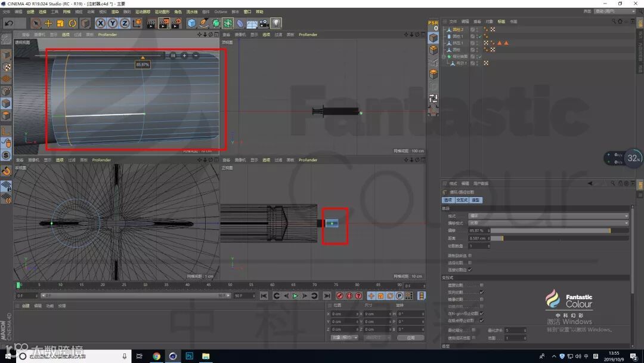
Task: Click the Undo arrow in the top toolbar
Action: click(x=9, y=23)
